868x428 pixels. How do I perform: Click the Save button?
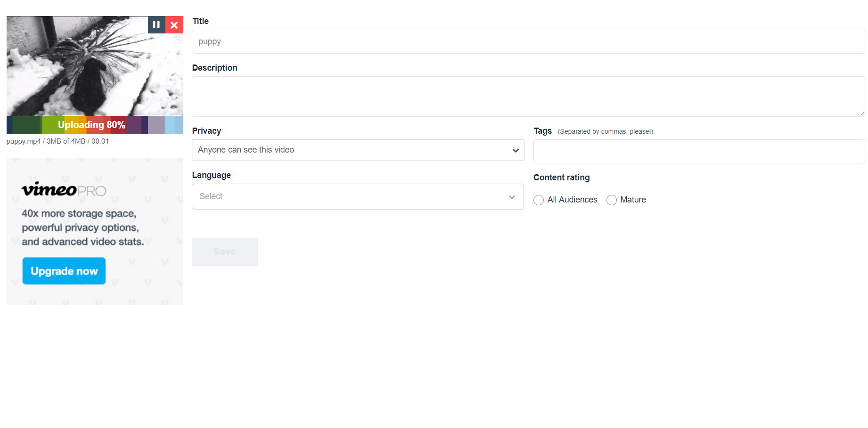[225, 252]
